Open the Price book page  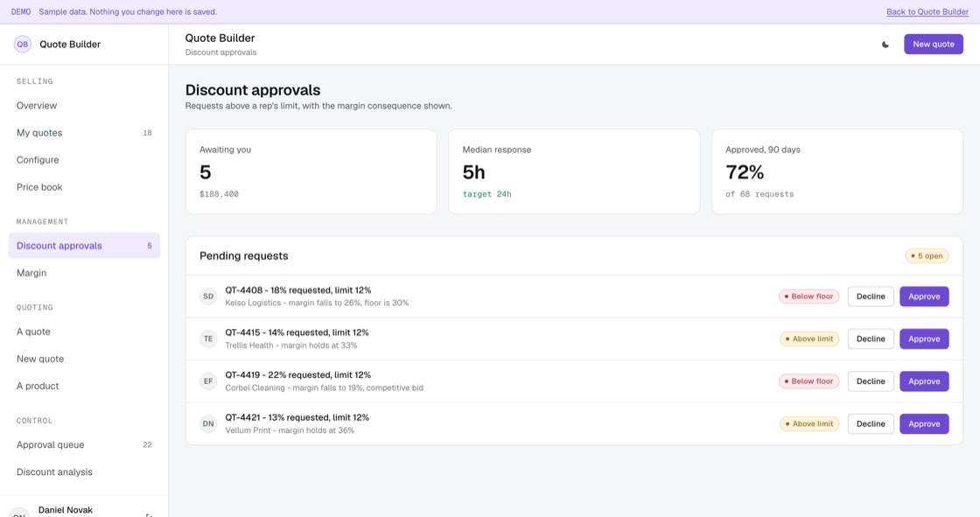tap(84, 187)
